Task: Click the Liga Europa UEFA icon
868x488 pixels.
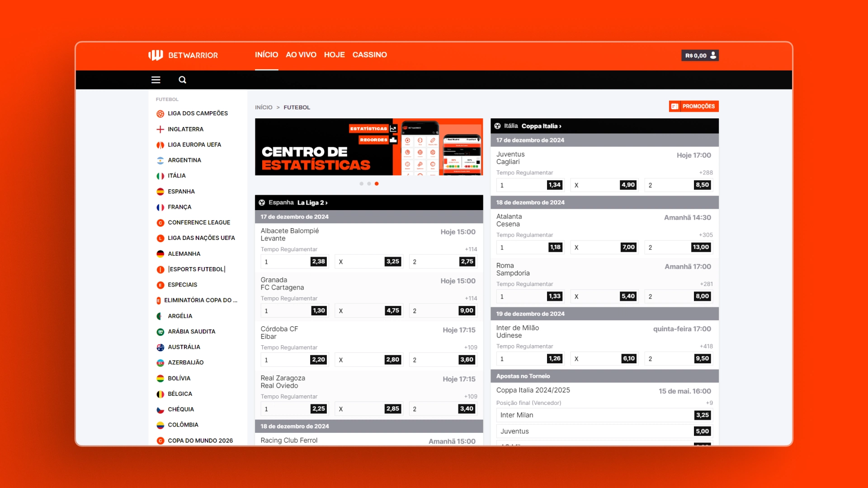Action: pyautogui.click(x=160, y=145)
